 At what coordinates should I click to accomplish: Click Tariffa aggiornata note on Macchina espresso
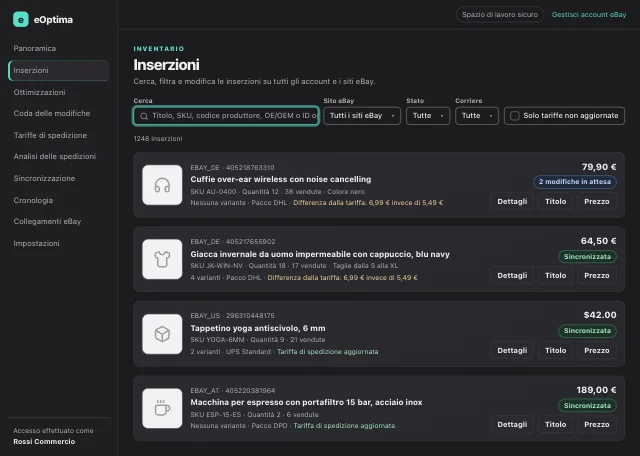(344, 426)
